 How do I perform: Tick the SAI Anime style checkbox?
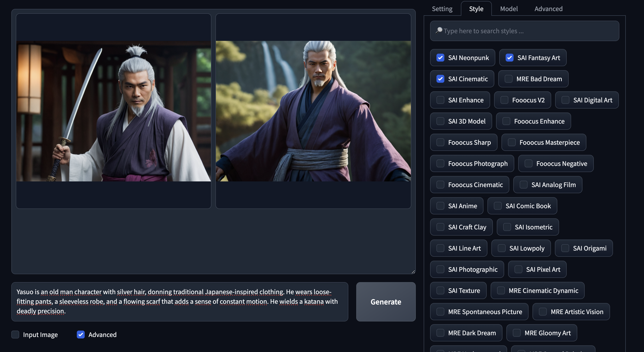(440, 206)
